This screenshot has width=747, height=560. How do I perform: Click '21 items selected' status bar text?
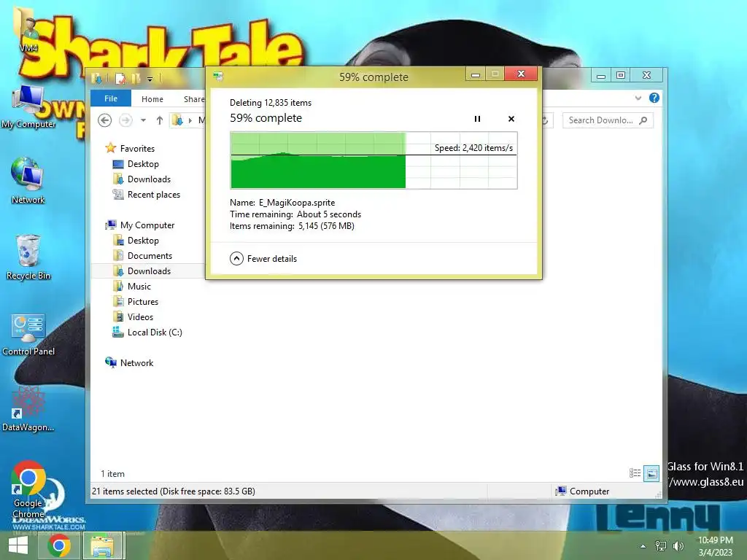pos(173,491)
